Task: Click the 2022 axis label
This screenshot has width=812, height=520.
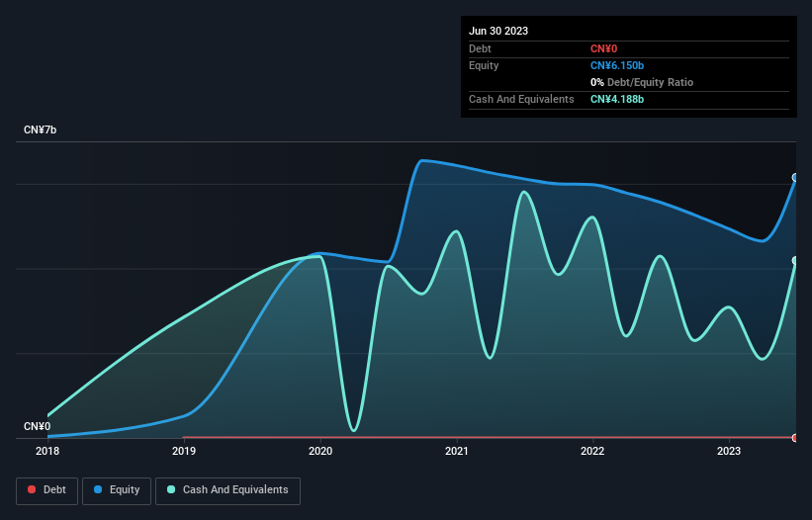Action: (592, 451)
